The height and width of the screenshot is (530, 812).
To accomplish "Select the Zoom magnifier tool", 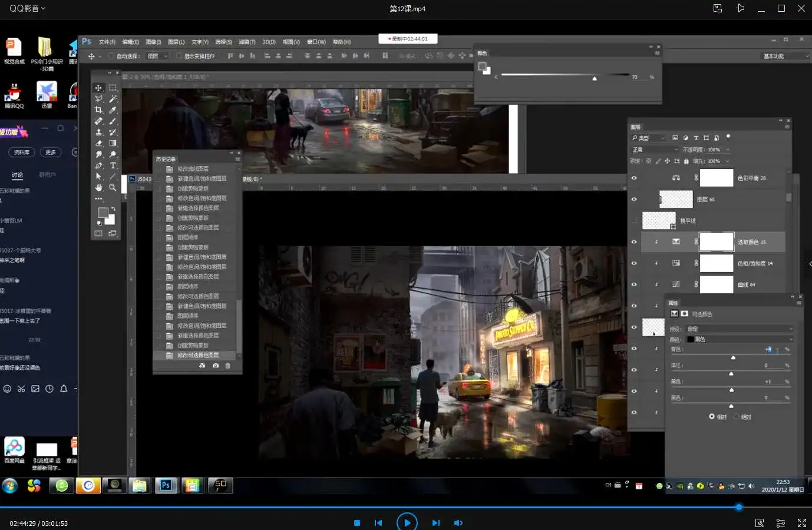I will 113,188.
